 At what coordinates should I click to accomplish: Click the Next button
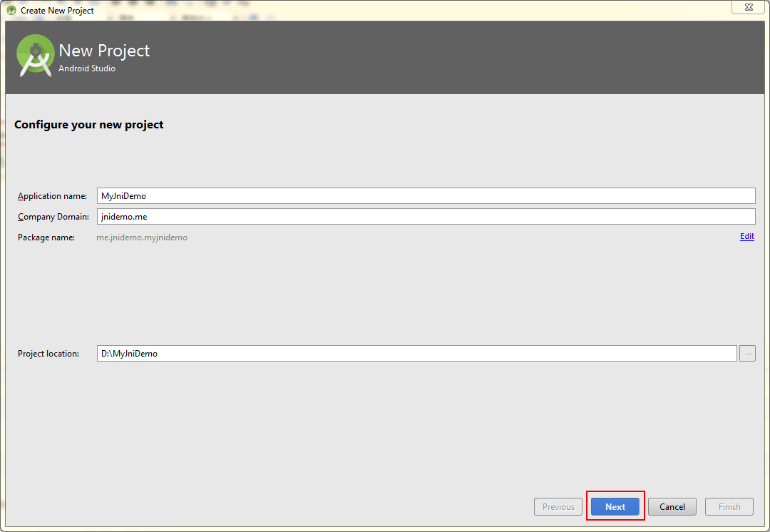[615, 506]
